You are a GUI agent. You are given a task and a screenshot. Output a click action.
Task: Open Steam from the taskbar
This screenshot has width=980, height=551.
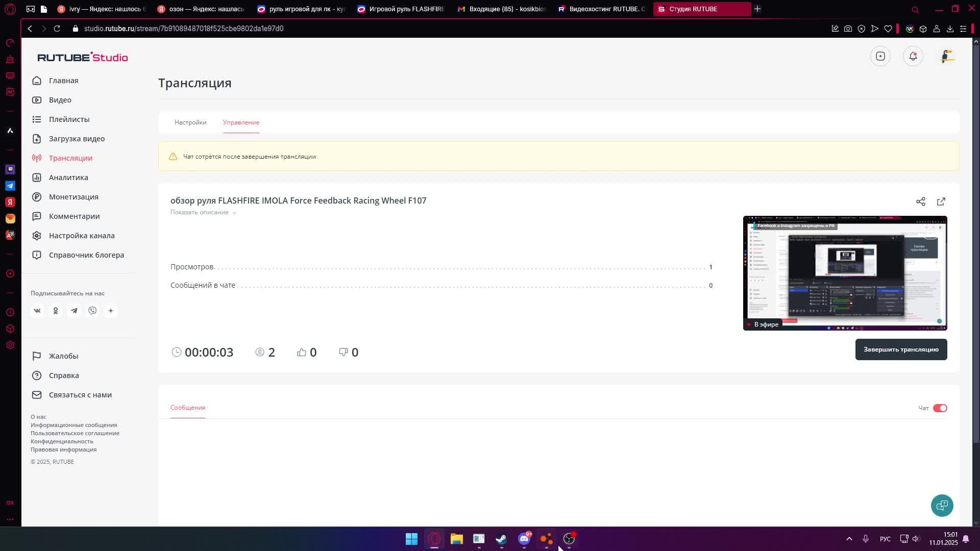501,539
